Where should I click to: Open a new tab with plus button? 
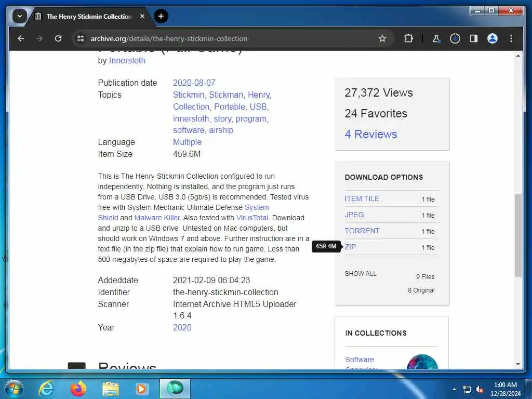(x=161, y=16)
